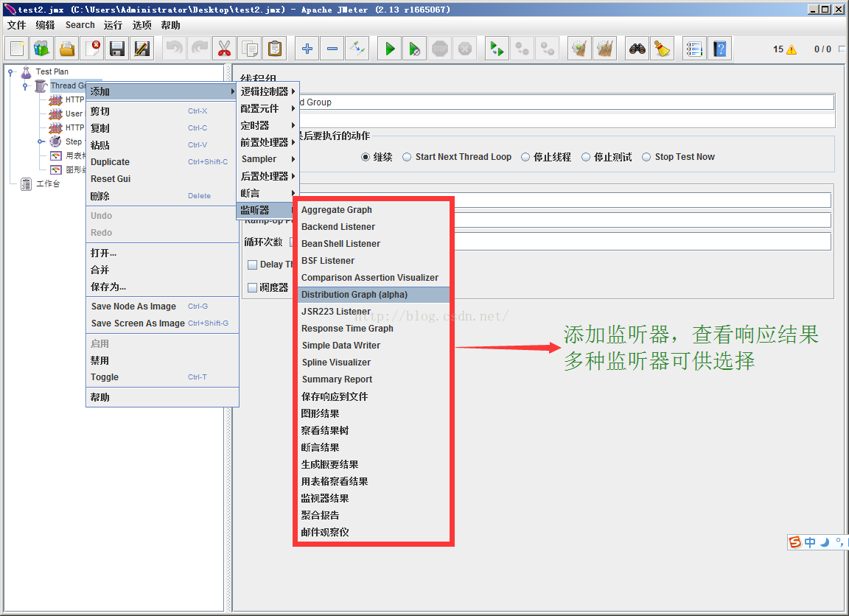
Task: Choose Aggregate Graph listener
Action: click(374, 209)
